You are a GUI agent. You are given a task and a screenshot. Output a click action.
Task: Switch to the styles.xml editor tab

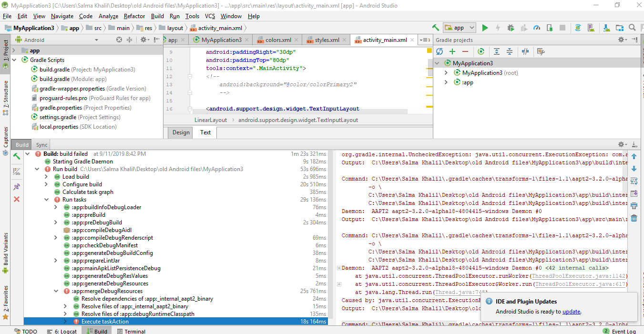tap(327, 40)
